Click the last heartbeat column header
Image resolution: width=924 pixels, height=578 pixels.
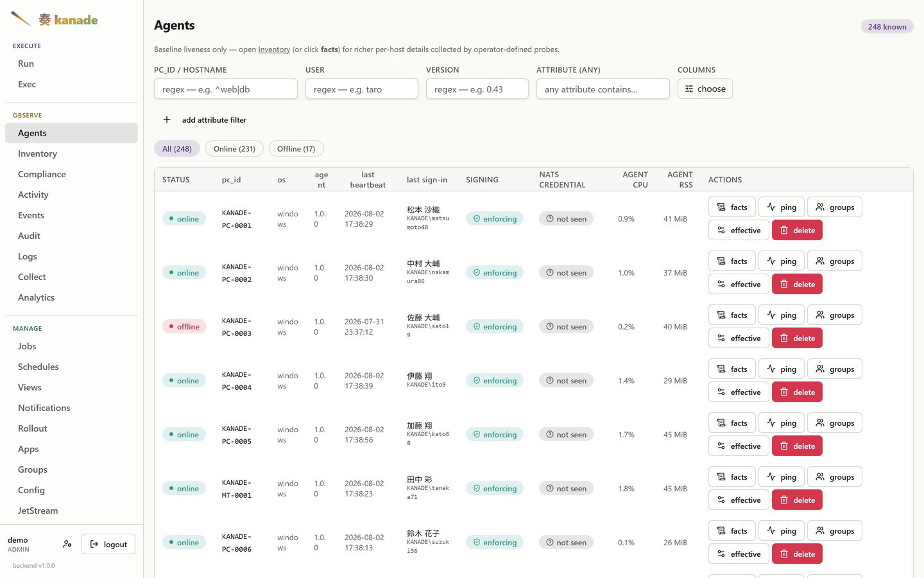368,180
